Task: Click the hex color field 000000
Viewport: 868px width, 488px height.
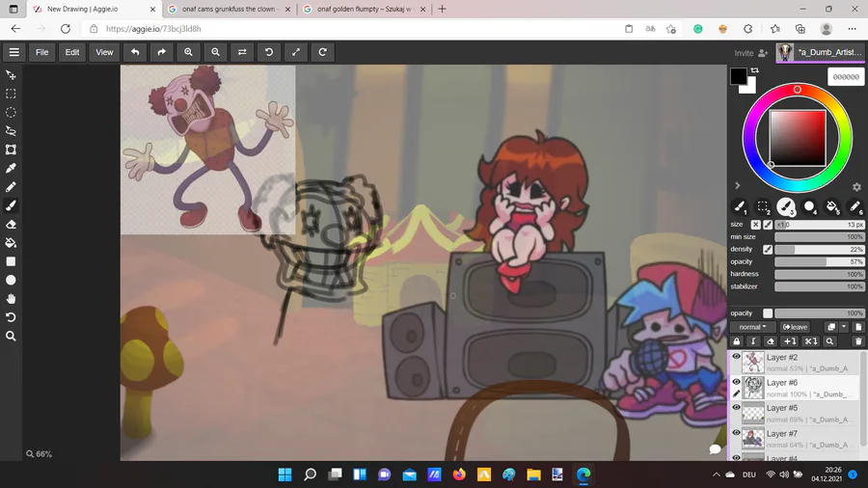Action: click(x=846, y=77)
